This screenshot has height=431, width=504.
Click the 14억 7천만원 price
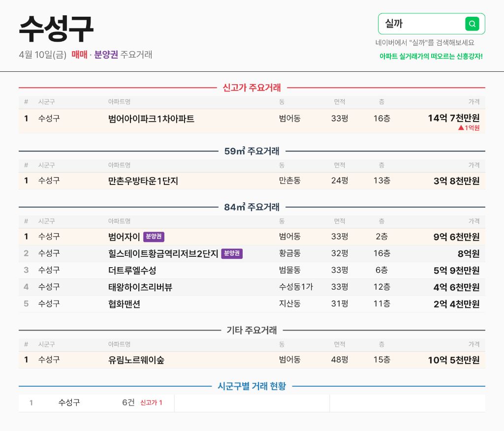point(453,118)
